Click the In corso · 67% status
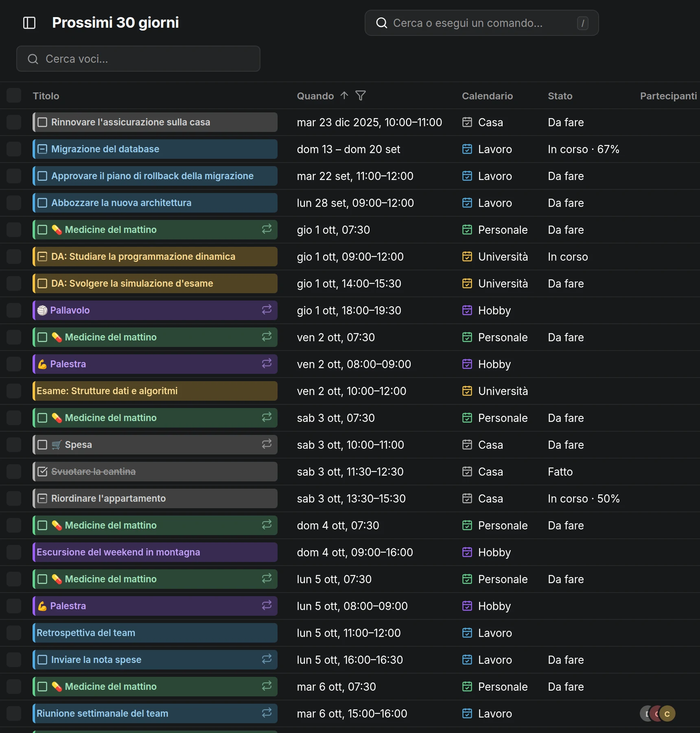Viewport: 700px width, 733px height. [x=584, y=149]
